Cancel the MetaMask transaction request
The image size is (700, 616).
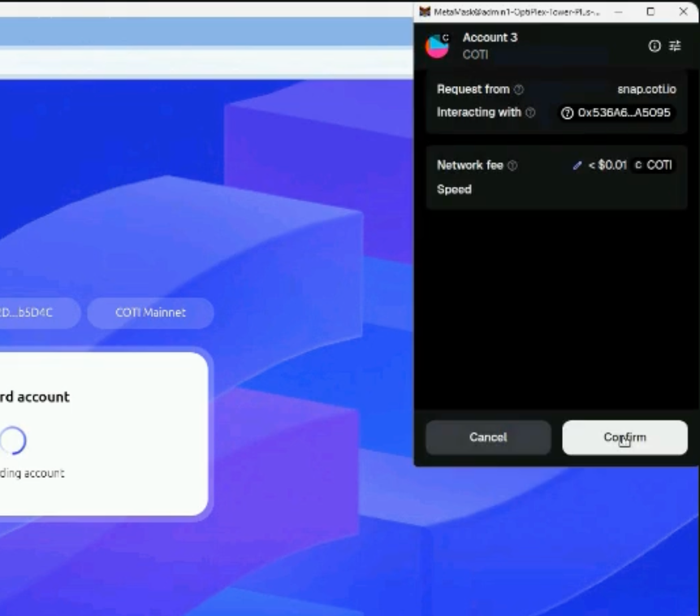(x=488, y=437)
